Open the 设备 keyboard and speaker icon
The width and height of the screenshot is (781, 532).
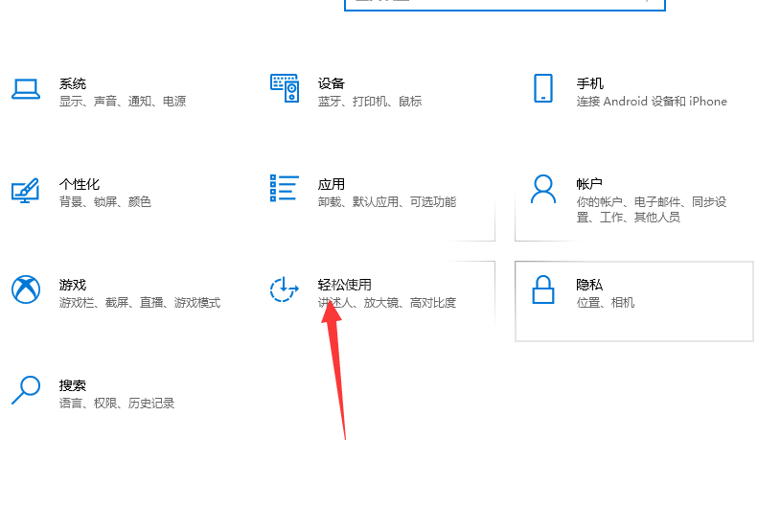pos(285,88)
